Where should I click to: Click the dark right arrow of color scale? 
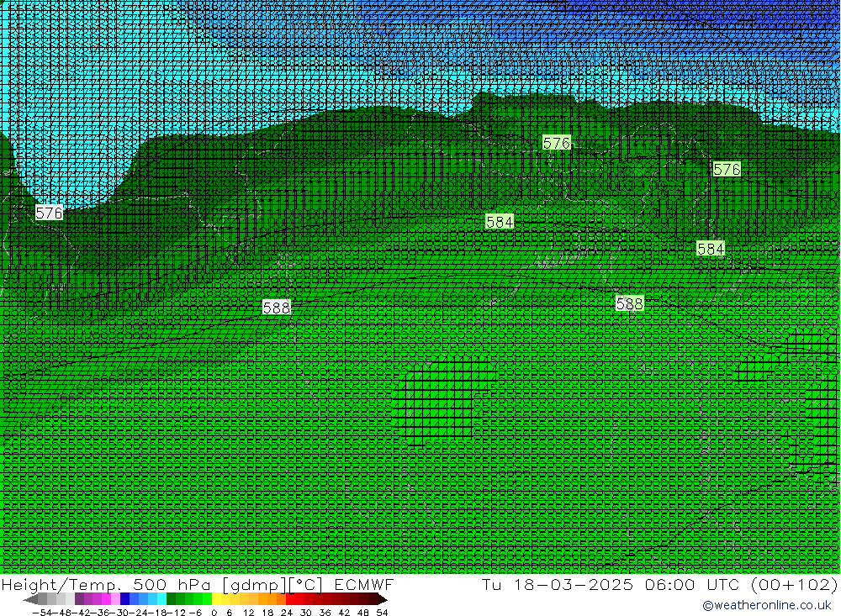(383, 599)
